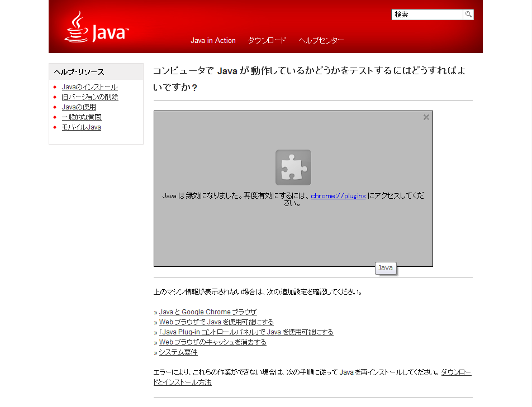Close the disabled plugin placeholder with X
Image resolution: width=532 pixels, height=407 pixels.
[426, 117]
